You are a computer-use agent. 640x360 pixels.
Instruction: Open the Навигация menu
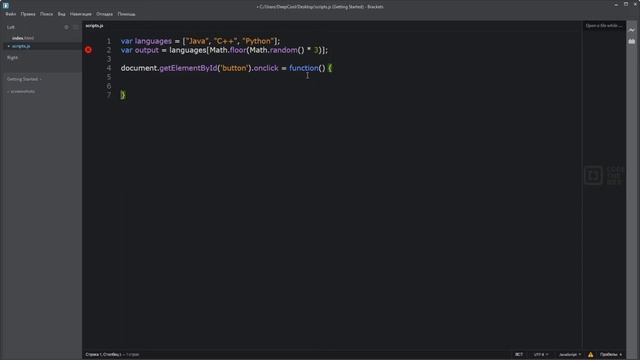click(x=81, y=14)
